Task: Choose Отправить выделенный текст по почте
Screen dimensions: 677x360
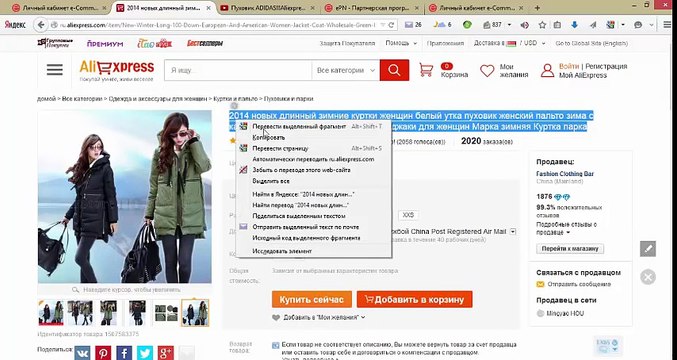Action: (x=314, y=227)
